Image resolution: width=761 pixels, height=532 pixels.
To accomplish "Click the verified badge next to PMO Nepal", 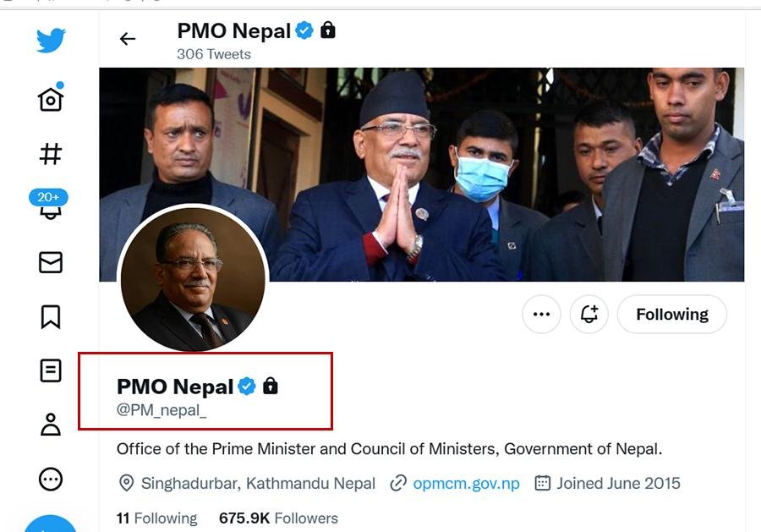I will pos(246,387).
